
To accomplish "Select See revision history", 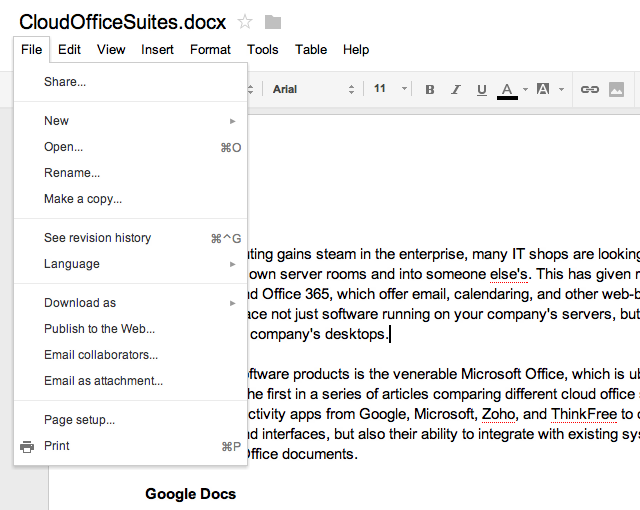I will pos(131,238).
